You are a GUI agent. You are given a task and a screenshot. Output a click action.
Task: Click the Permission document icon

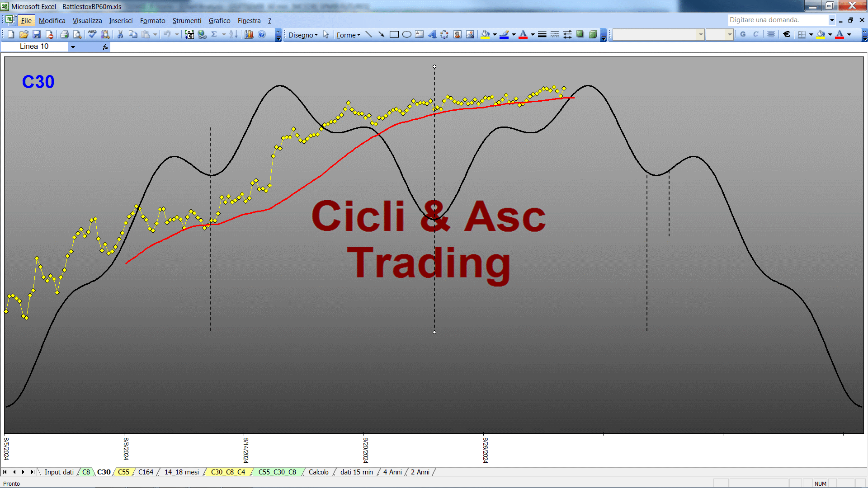(49, 34)
